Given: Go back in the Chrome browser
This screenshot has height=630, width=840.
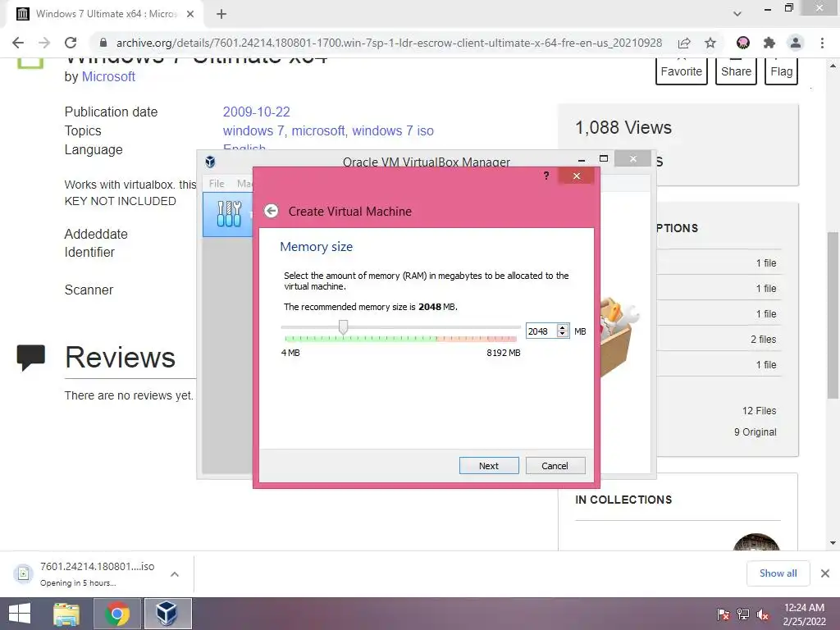Looking at the screenshot, I should 18,43.
